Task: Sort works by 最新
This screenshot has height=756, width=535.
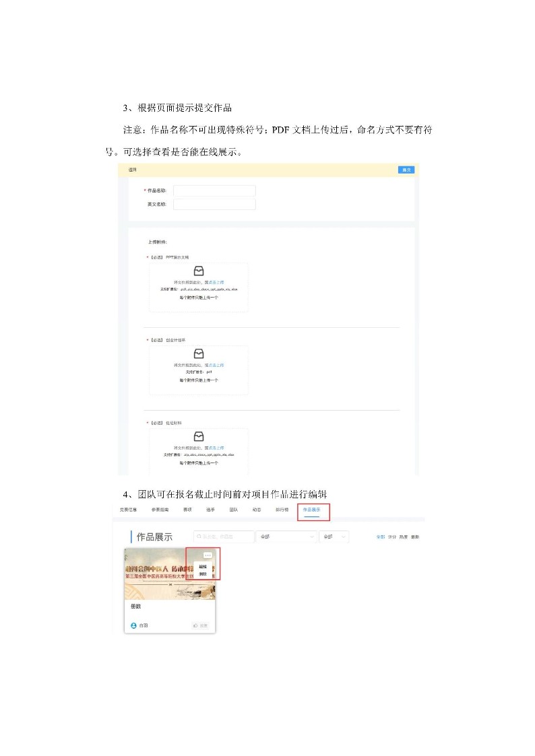Action: pos(415,537)
